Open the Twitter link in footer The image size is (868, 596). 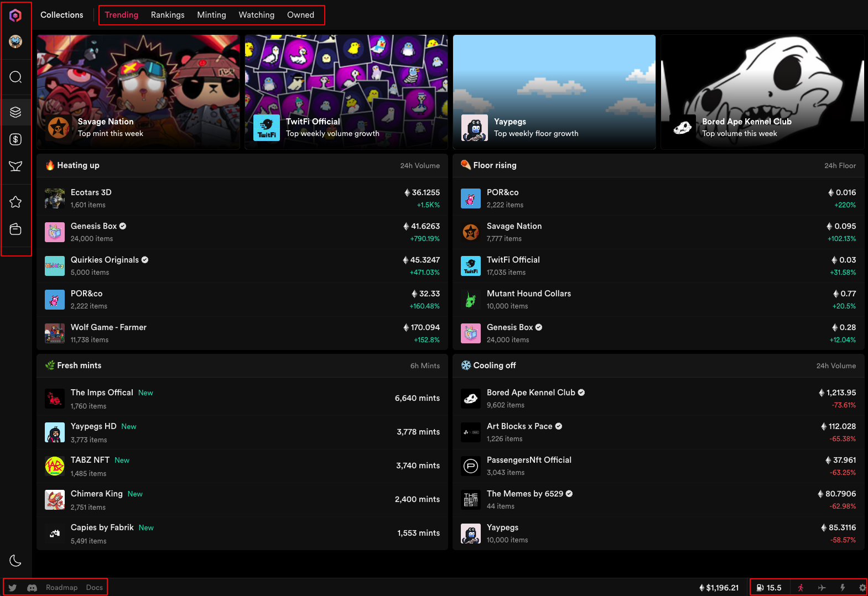tap(13, 588)
